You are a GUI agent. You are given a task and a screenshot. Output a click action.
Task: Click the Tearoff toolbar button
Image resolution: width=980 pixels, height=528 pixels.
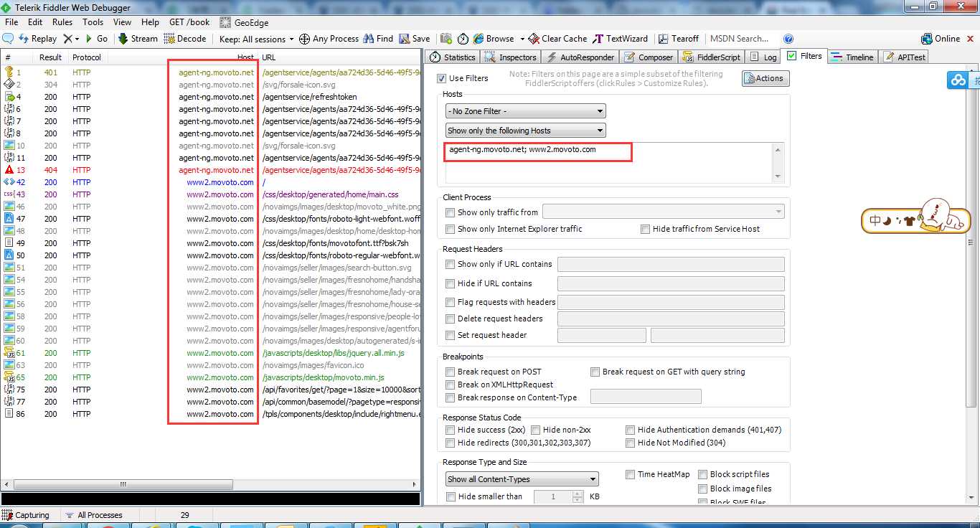[678, 39]
